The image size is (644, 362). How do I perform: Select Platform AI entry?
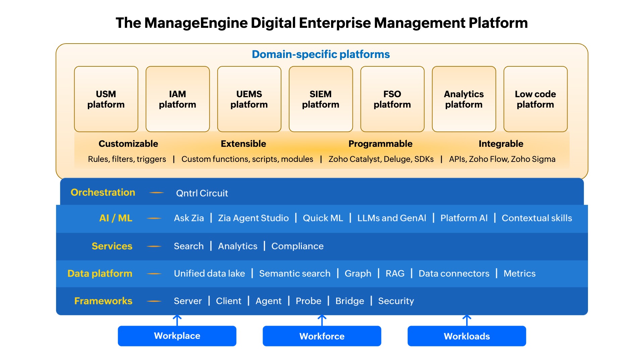(x=464, y=218)
